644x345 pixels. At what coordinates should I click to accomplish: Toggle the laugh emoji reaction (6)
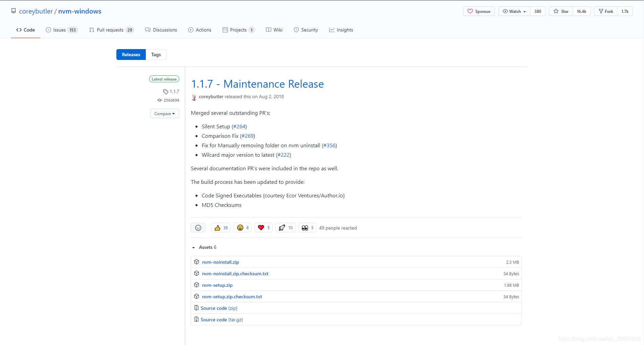243,228
